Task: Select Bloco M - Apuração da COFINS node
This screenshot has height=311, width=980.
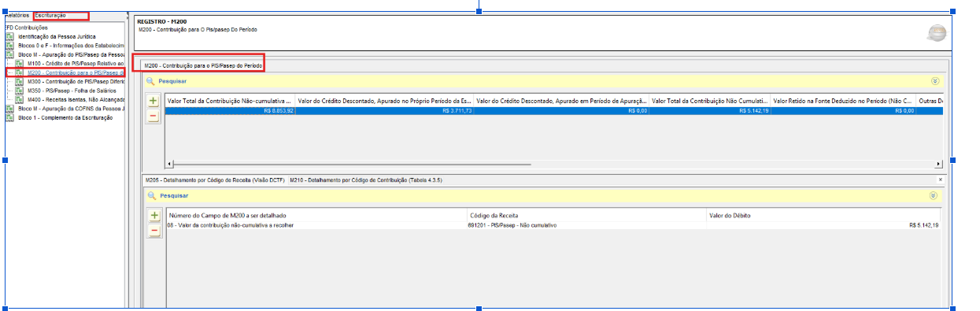Action: coord(72,109)
